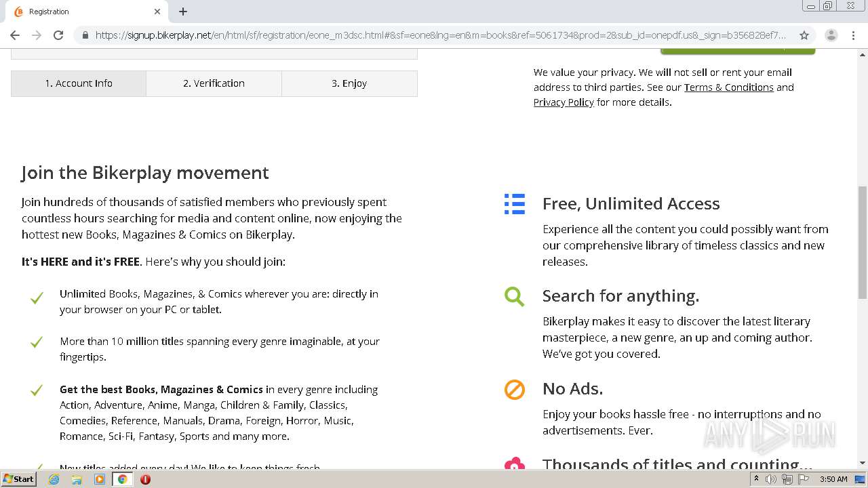Select the 3. Enjoy step

[x=349, y=83]
